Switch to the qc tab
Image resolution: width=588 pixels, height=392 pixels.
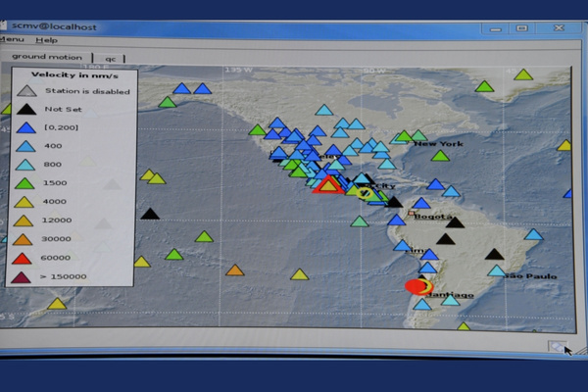coord(112,58)
